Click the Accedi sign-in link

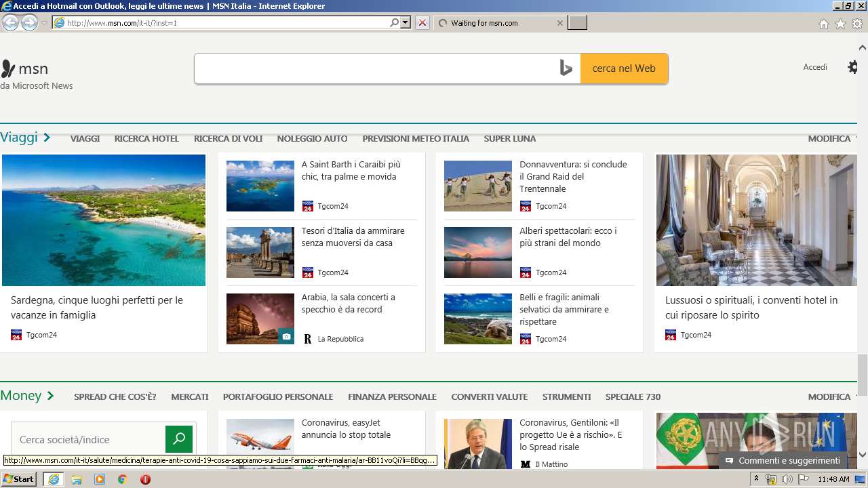click(815, 67)
